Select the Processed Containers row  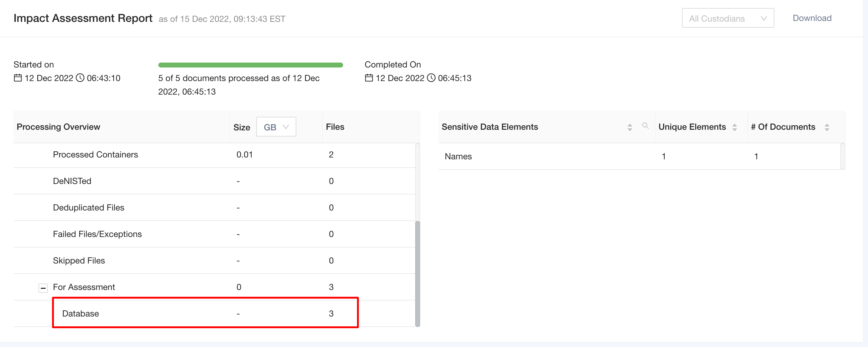(95, 154)
